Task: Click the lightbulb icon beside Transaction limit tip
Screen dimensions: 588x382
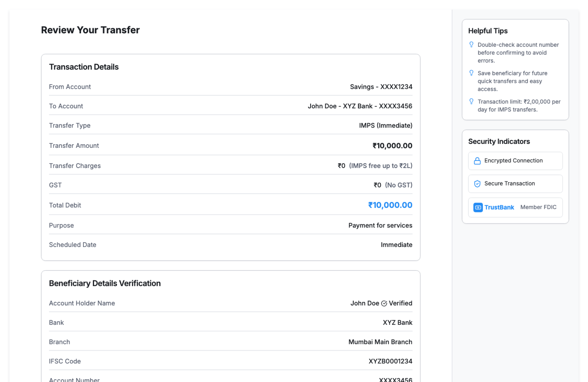Action: click(471, 101)
